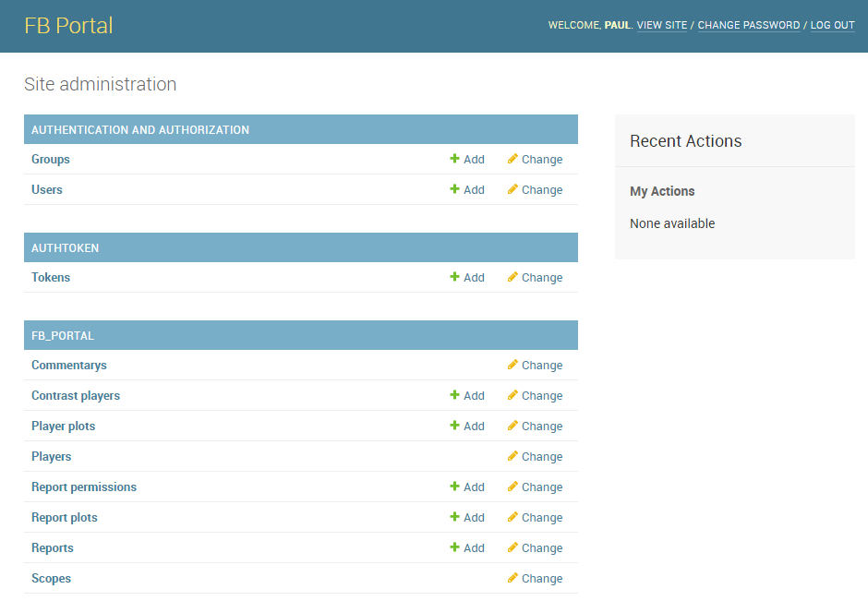Click the Recent Actions heading
Viewport: 868px width, 613px height.
[x=685, y=141]
